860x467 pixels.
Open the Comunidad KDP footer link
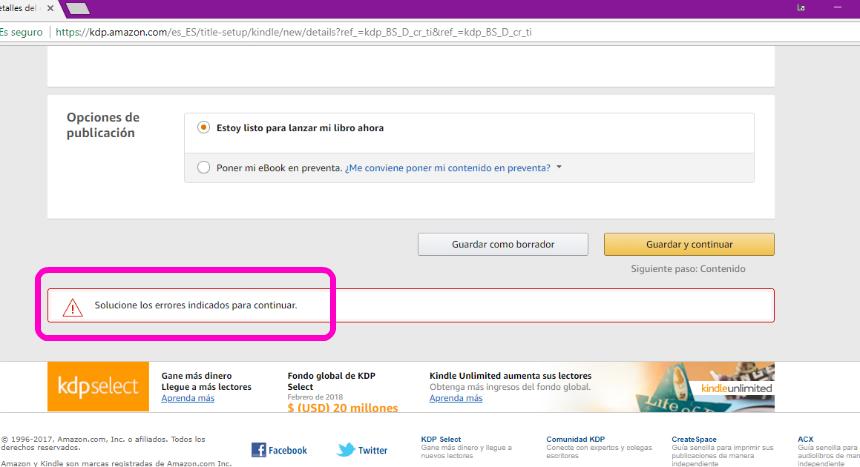(575, 438)
